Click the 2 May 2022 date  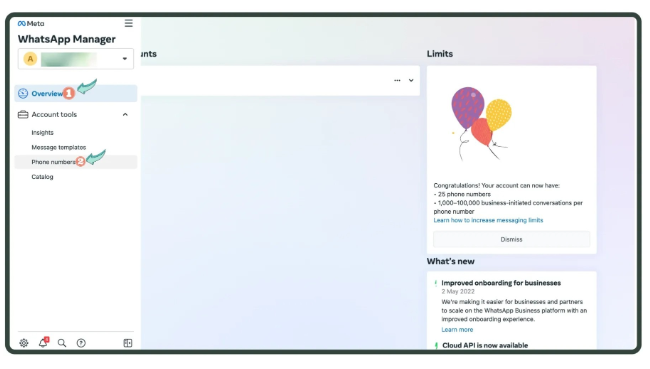coord(458,291)
